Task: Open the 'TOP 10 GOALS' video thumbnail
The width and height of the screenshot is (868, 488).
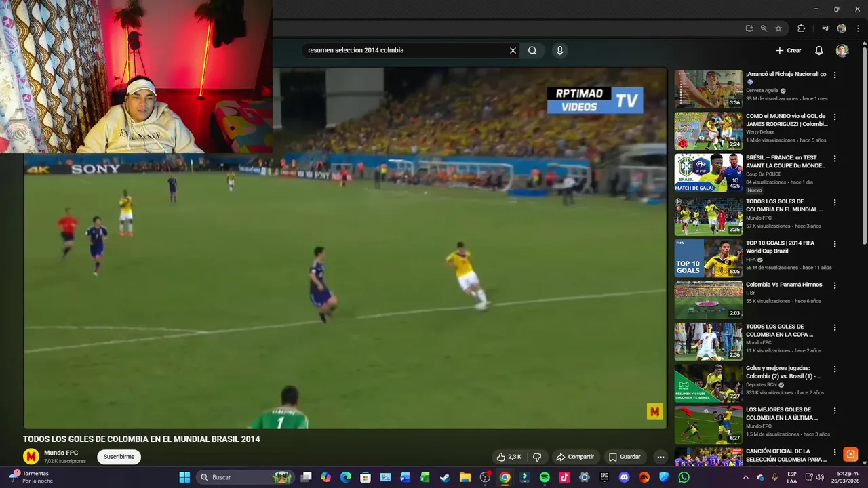Action: 708,258
